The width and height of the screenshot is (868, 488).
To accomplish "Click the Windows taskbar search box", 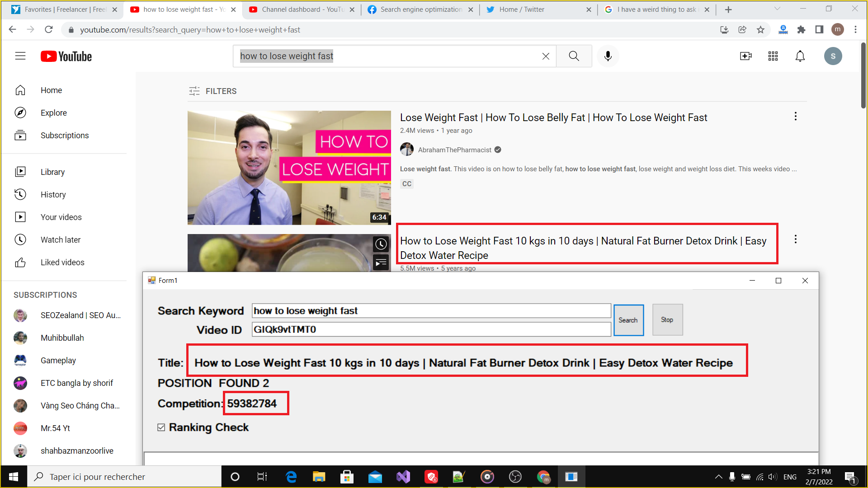I will tap(125, 477).
